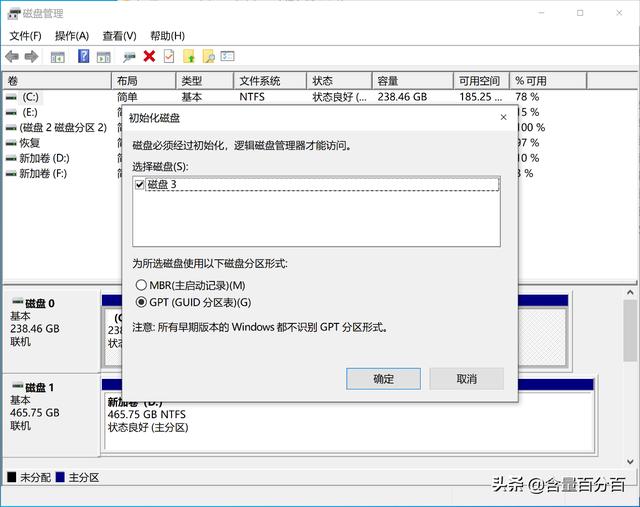Maximize the 磁盘管理 window
This screenshot has height=507, width=640.
580,13
